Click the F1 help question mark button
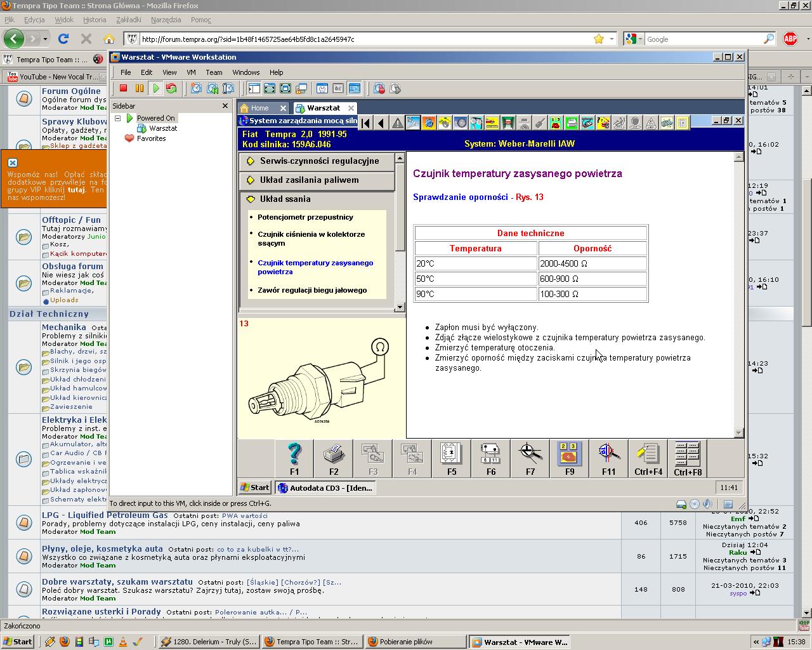The image size is (812, 650). click(x=294, y=458)
